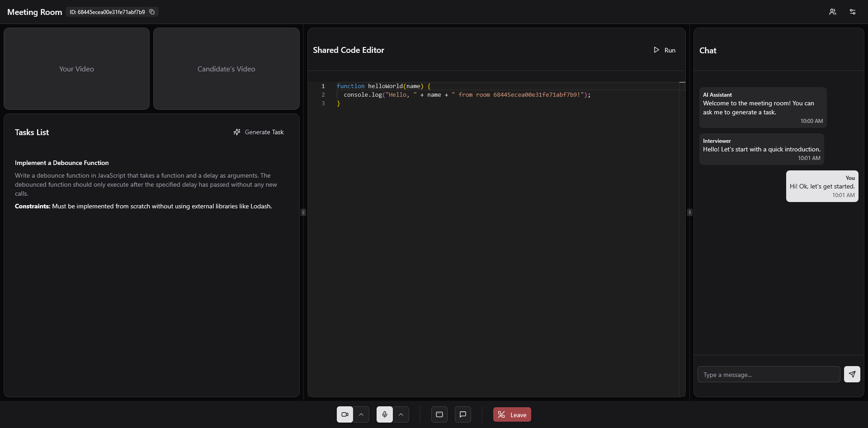Click the Type a message field
Screen dimensions: 868x428
coord(769,374)
